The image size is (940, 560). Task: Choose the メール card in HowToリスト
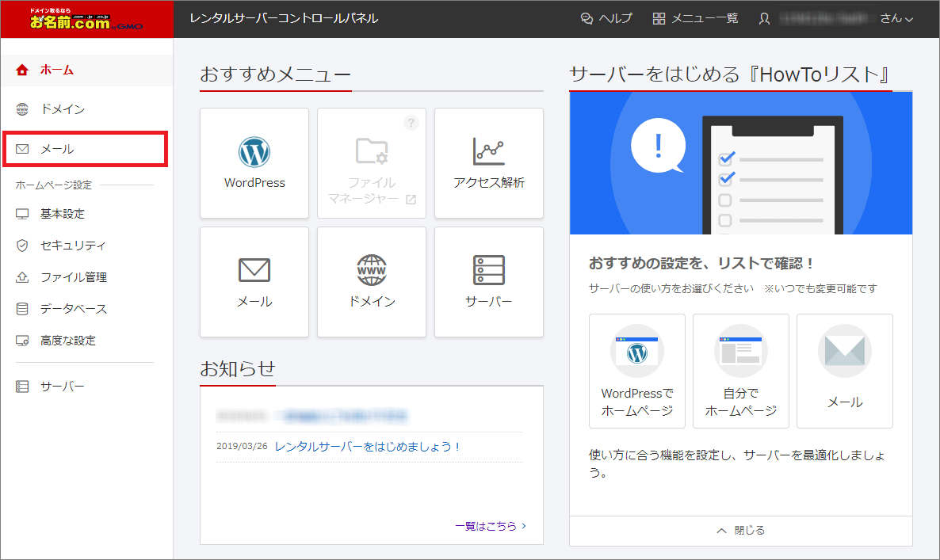point(845,371)
